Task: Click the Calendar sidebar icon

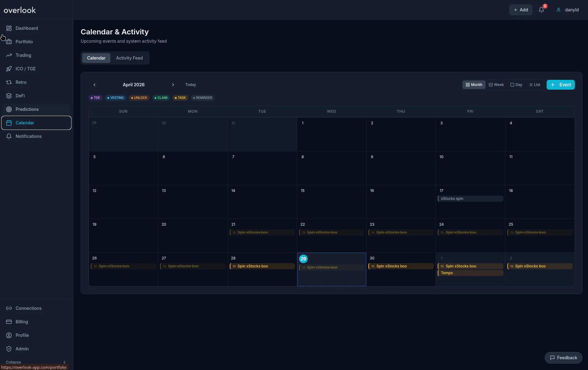Action: coord(9,123)
